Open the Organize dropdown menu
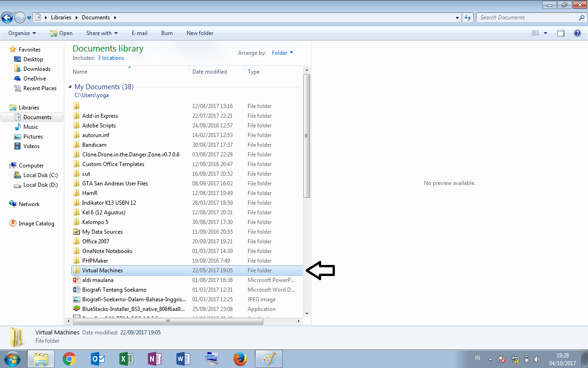 (x=21, y=33)
